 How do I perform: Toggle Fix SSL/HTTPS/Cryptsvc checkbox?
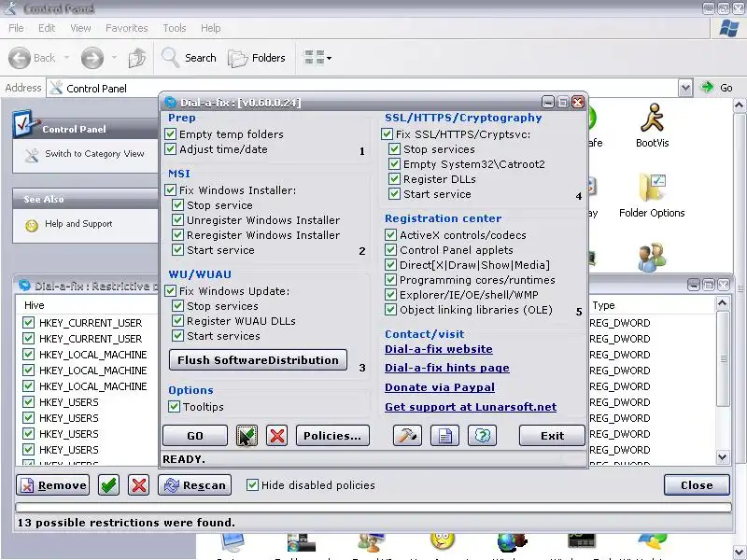pyautogui.click(x=387, y=134)
